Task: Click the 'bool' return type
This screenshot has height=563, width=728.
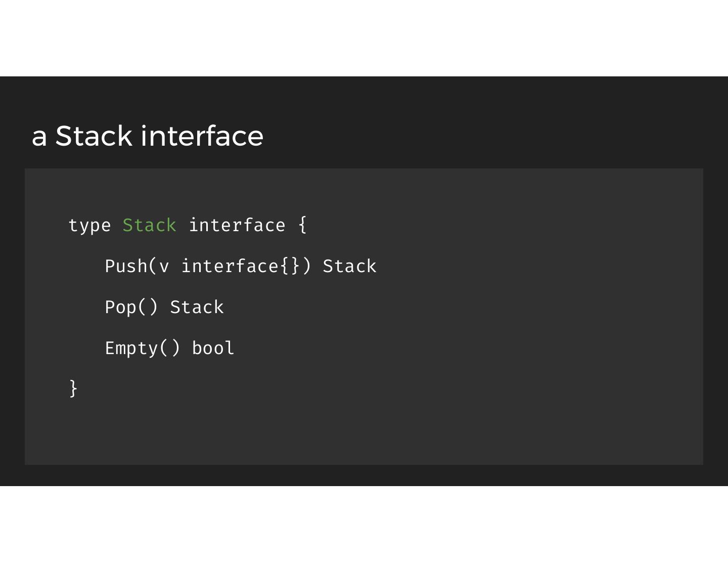Action: tap(213, 348)
